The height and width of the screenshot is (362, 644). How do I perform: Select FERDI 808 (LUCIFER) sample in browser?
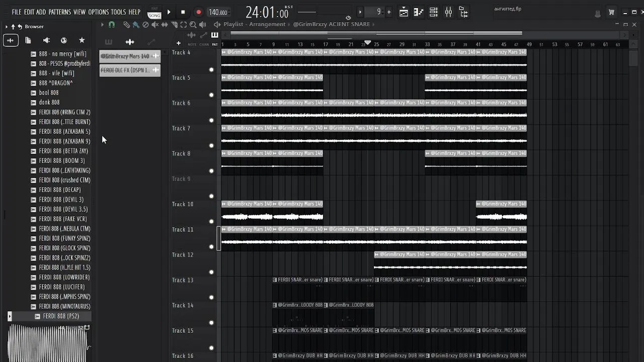[x=62, y=287]
